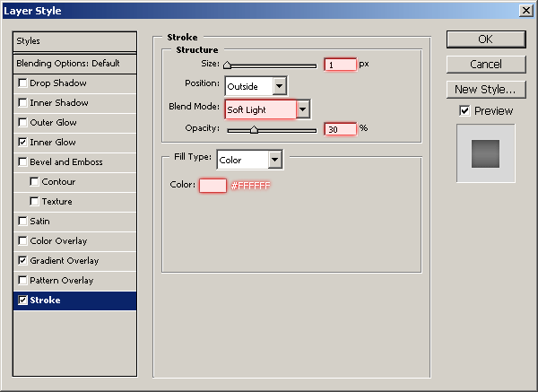
Task: Tick the Bevel and Emboss checkbox
Action: point(22,162)
